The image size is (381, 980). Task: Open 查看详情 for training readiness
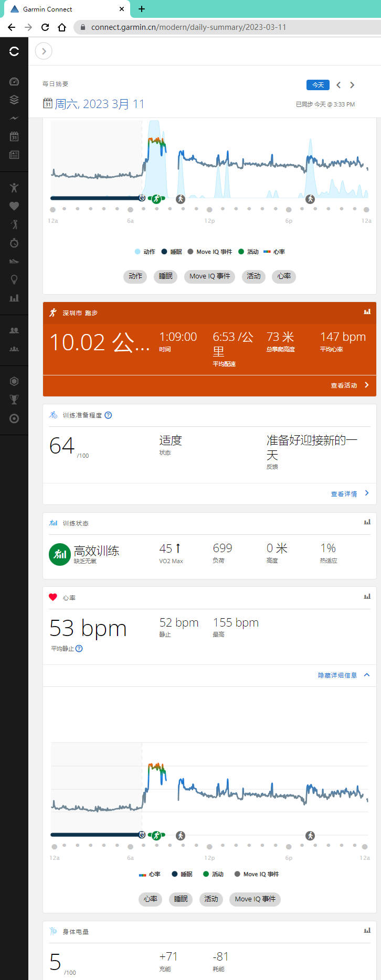coord(349,493)
